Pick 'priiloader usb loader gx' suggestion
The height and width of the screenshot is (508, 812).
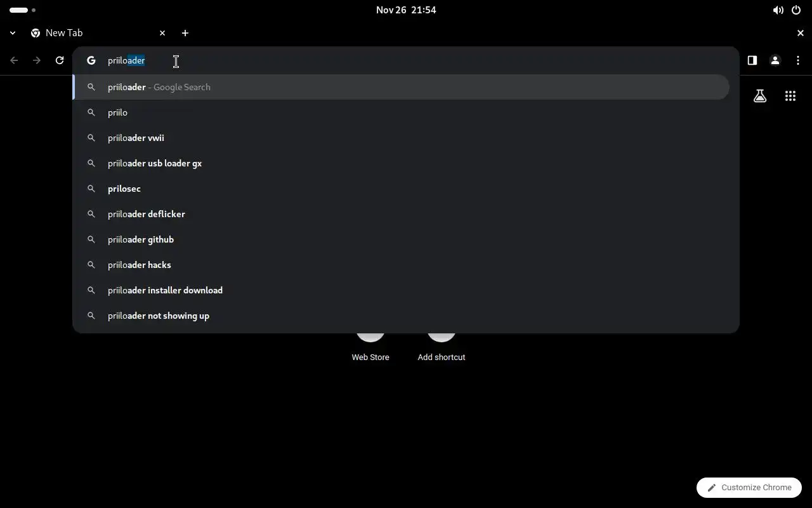point(401,163)
